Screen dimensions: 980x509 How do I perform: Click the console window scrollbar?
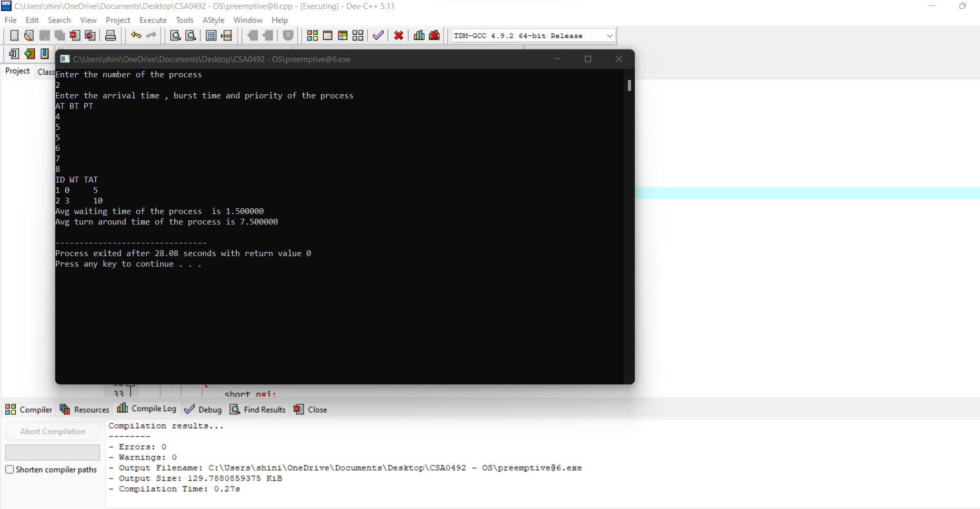click(628, 86)
